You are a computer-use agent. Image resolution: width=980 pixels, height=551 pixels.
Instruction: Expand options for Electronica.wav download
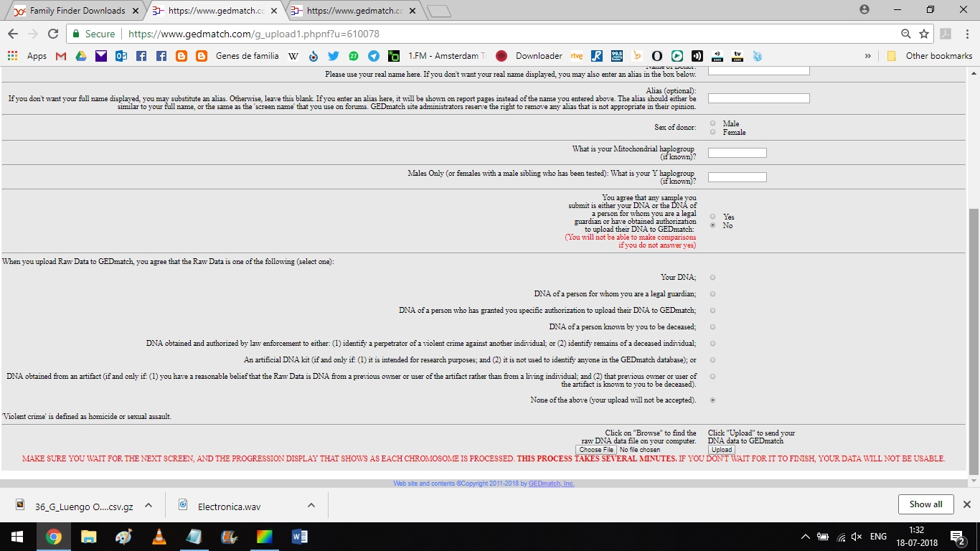tap(311, 505)
